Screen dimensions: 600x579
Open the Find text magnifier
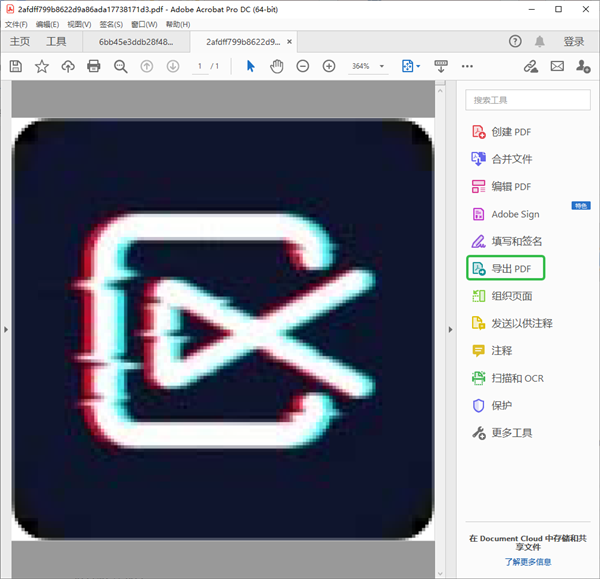coord(121,66)
